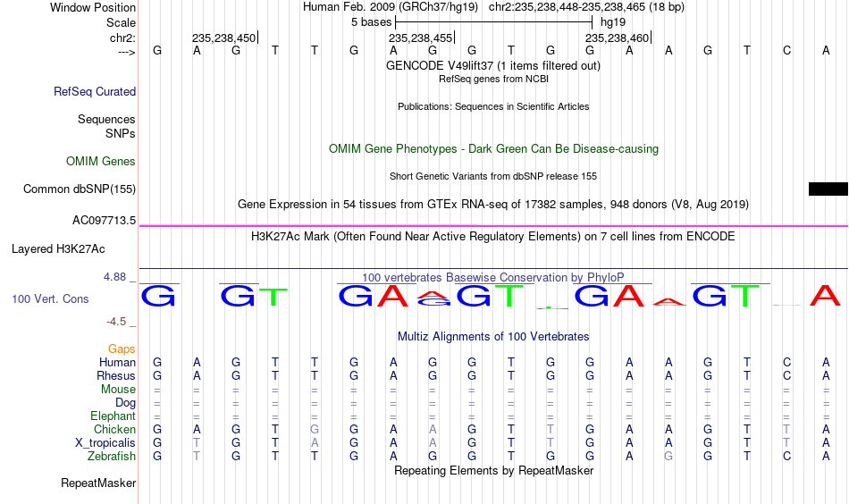Select Publications: Sequences in Scientific Articles title
The image size is (849, 504).
pyautogui.click(x=493, y=106)
